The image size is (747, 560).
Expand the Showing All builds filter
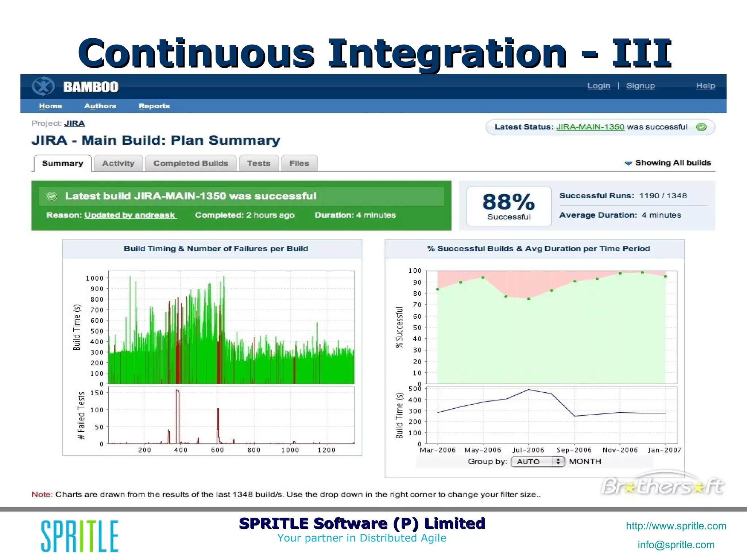point(673,163)
